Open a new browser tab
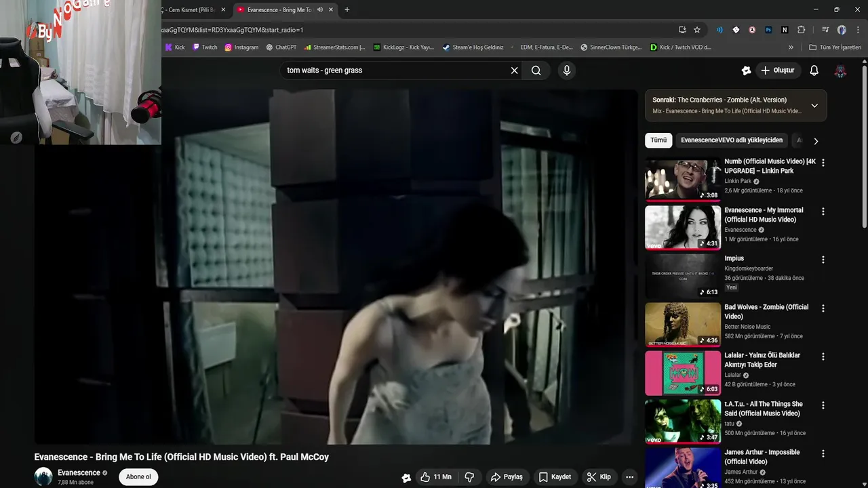Viewport: 868px width, 488px height. (x=347, y=9)
